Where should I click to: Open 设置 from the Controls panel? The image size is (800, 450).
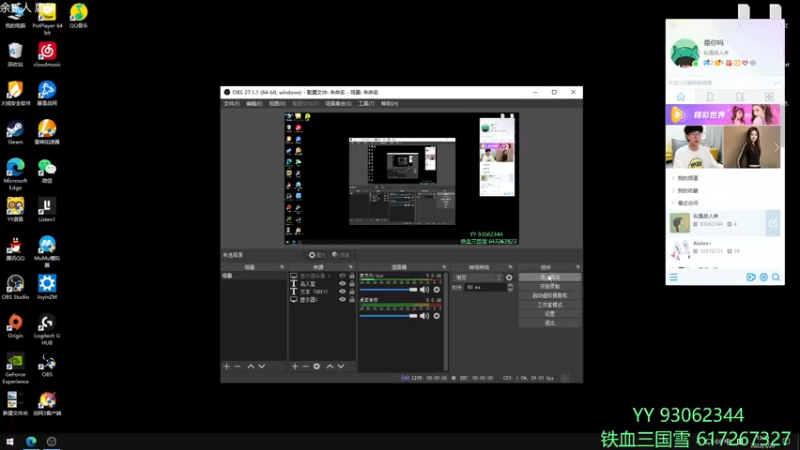pyautogui.click(x=549, y=314)
